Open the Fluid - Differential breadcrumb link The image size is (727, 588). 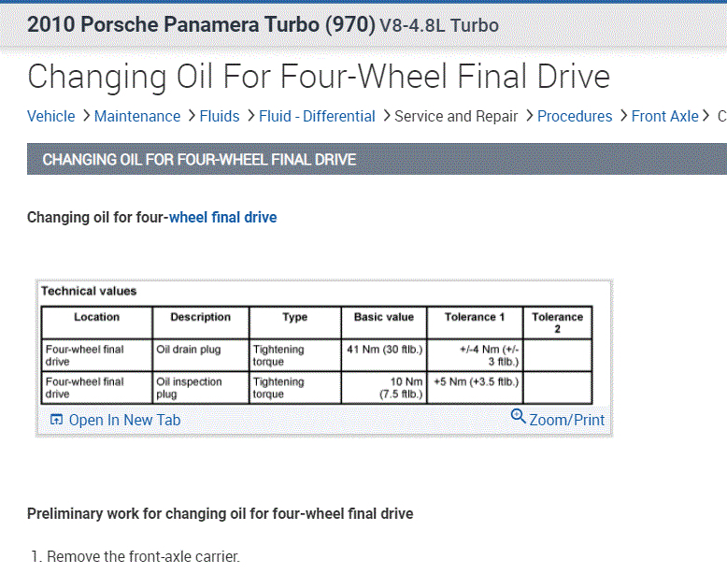click(317, 117)
